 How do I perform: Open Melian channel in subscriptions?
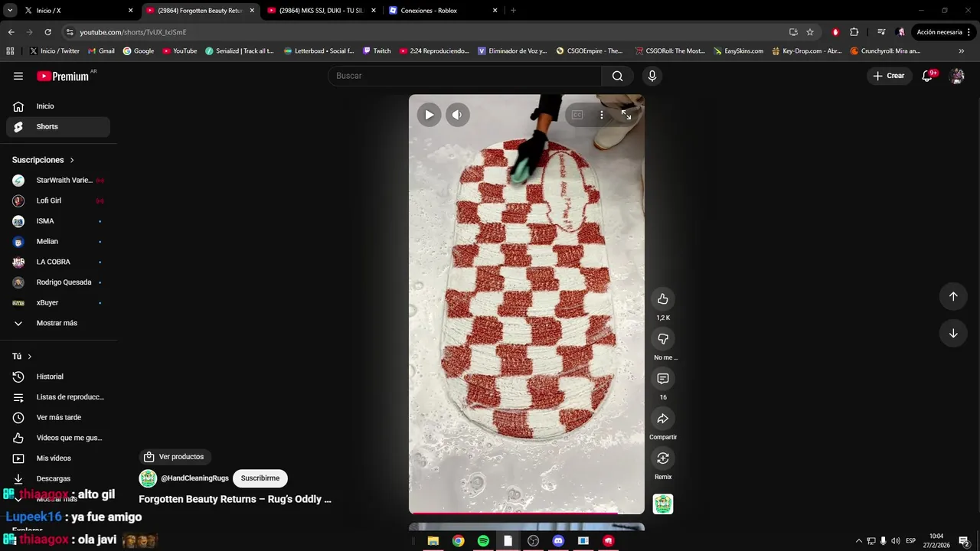pos(58,242)
